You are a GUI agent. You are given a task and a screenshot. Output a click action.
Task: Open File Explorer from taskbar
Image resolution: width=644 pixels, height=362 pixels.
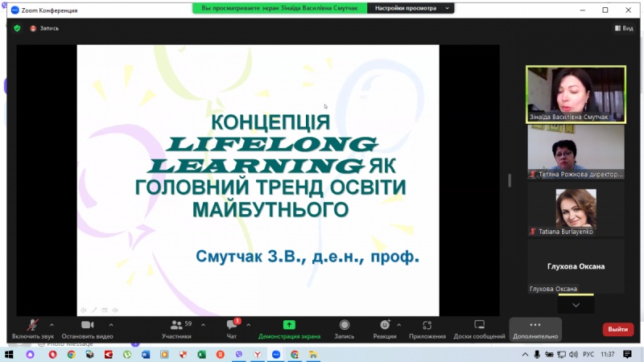pyautogui.click(x=313, y=354)
